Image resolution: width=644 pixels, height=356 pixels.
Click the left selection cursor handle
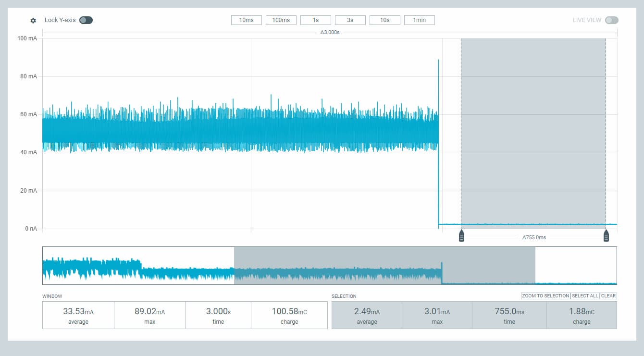[x=461, y=236]
